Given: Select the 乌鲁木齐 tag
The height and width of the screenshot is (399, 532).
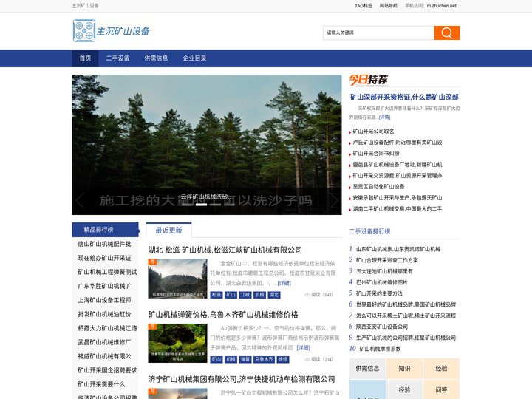Looking at the screenshot, I should coord(264,359).
